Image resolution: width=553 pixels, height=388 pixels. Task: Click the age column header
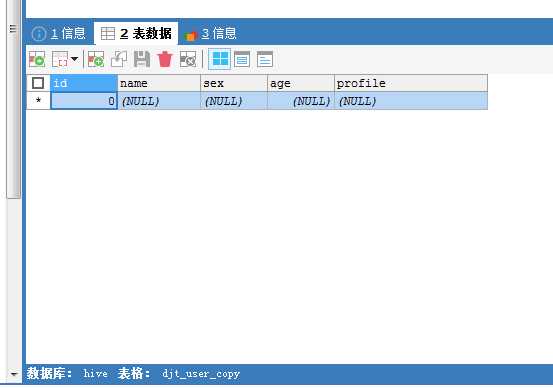pyautogui.click(x=301, y=83)
